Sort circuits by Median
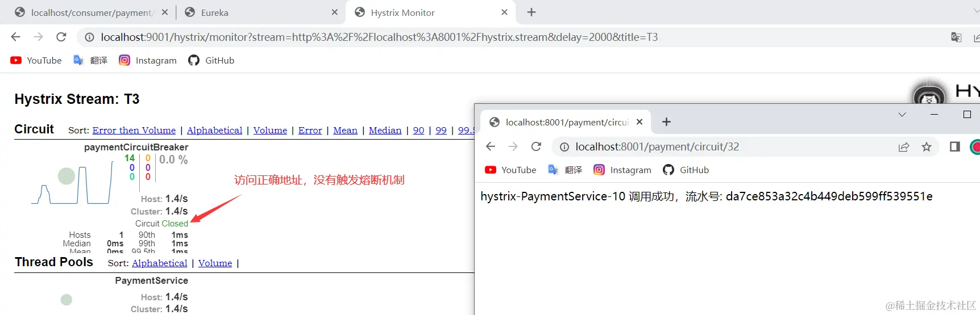Image resolution: width=980 pixels, height=315 pixels. tap(385, 130)
